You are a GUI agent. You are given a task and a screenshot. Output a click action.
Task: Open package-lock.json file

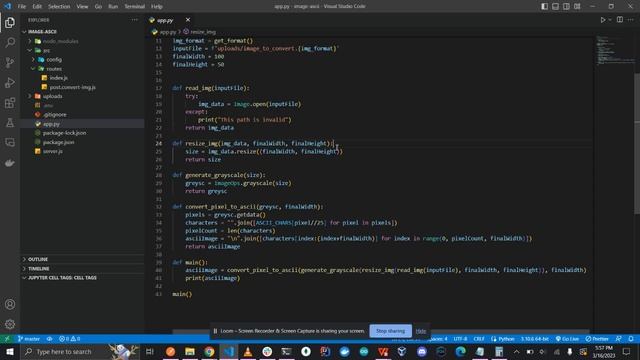pos(82,133)
